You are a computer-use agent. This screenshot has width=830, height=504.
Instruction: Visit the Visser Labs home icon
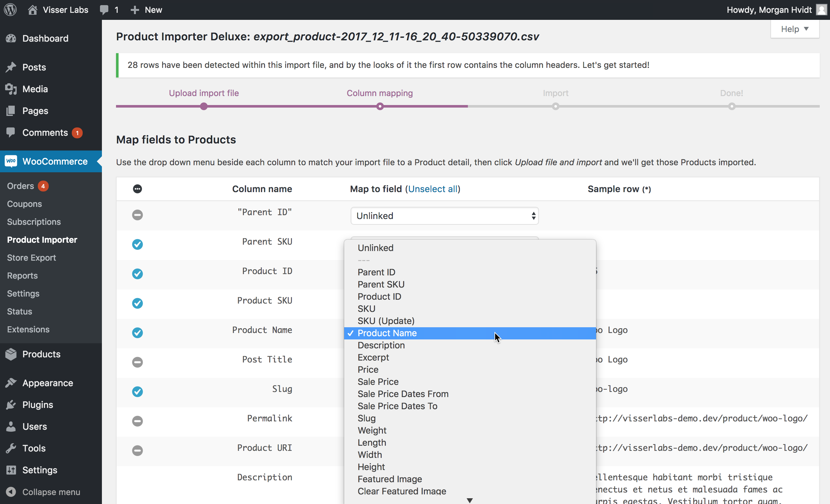pyautogui.click(x=32, y=10)
